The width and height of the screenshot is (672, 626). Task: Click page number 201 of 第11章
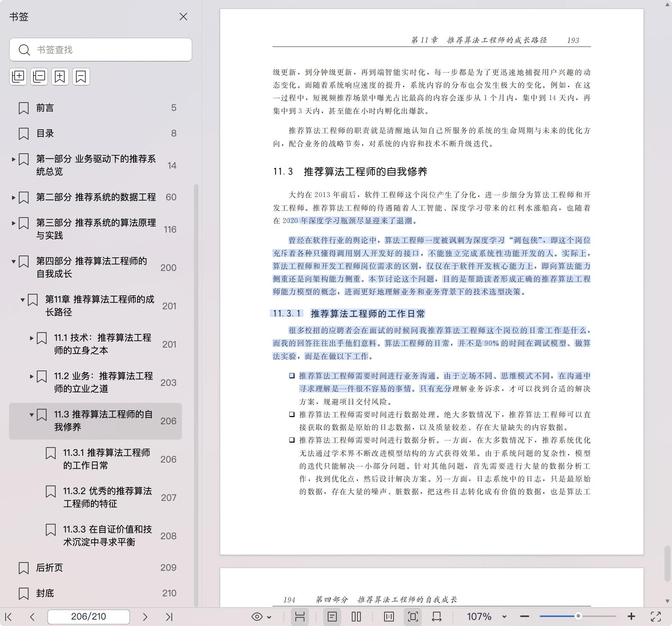(169, 306)
